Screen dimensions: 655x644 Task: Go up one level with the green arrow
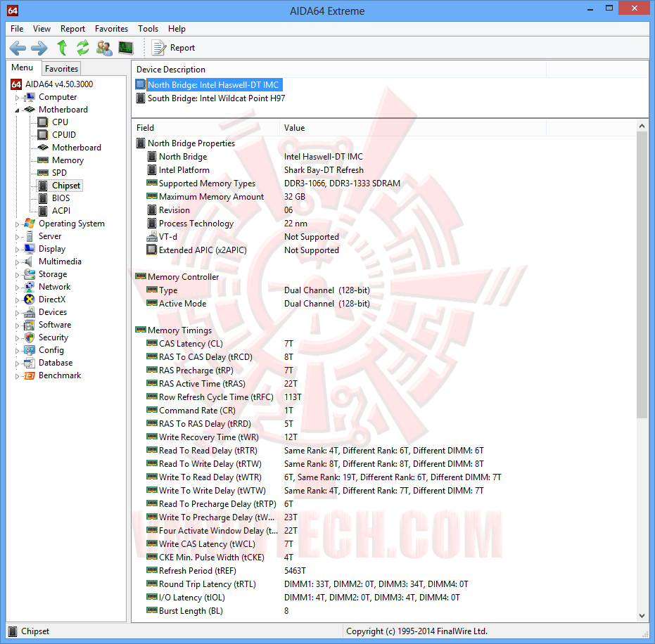pos(62,48)
